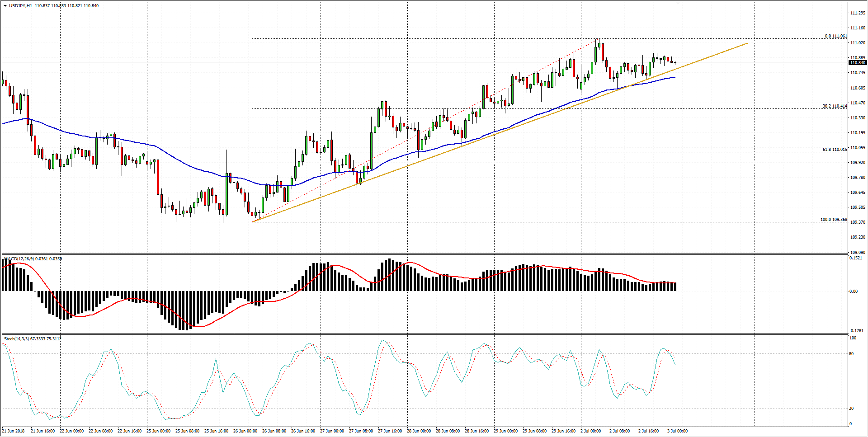The width and height of the screenshot is (868, 437).
Task: Click the 3 Jul 00:00 time axis label
Action: click(x=677, y=431)
